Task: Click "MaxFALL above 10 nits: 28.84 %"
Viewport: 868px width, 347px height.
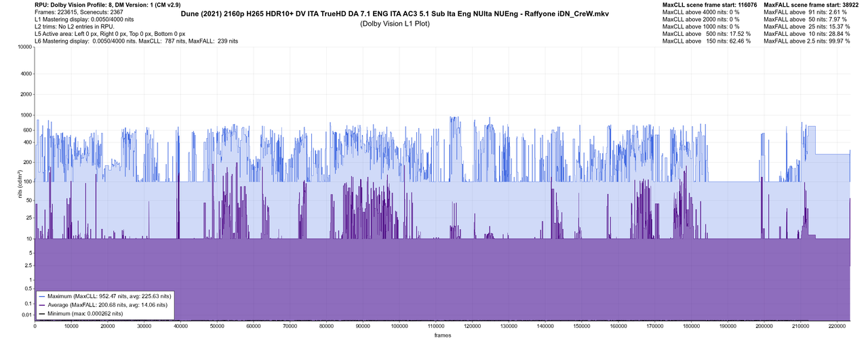Action: pyautogui.click(x=807, y=34)
